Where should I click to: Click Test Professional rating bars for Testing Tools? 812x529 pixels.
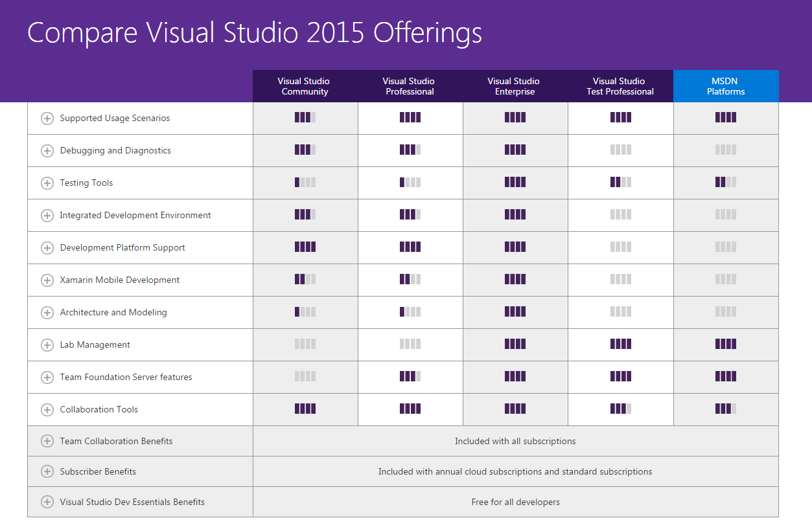click(621, 183)
